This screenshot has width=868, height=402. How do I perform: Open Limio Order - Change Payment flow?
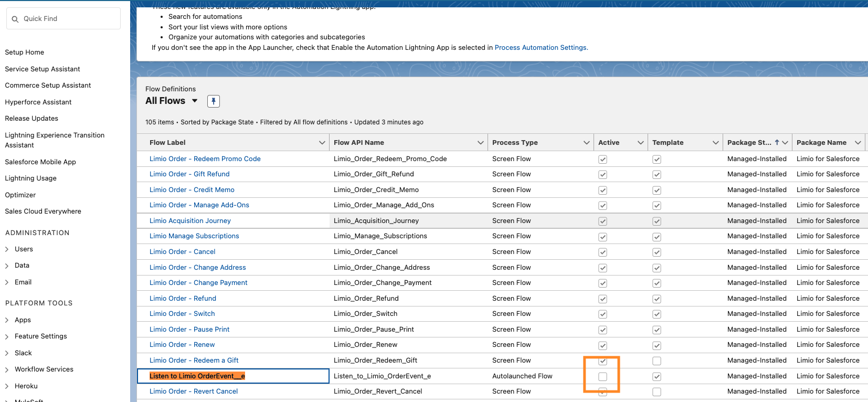coord(198,282)
